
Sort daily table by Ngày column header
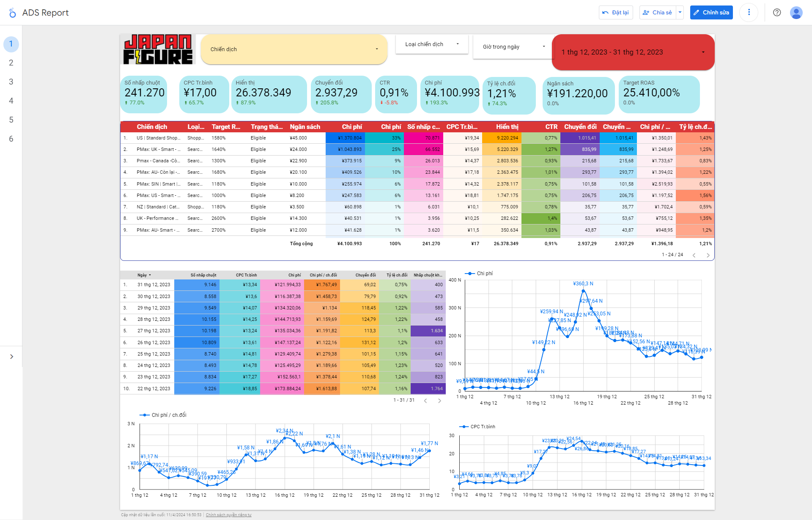click(142, 275)
